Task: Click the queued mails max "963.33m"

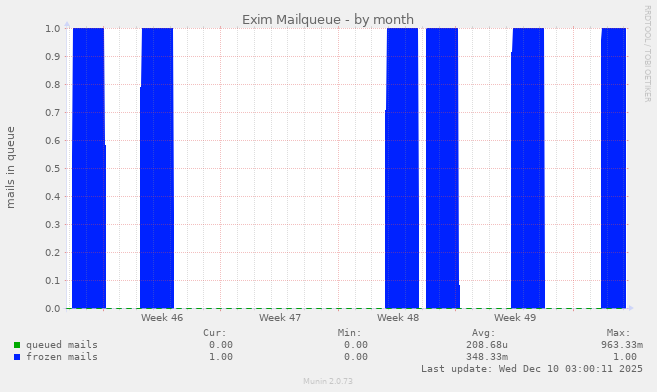Action: (x=622, y=345)
